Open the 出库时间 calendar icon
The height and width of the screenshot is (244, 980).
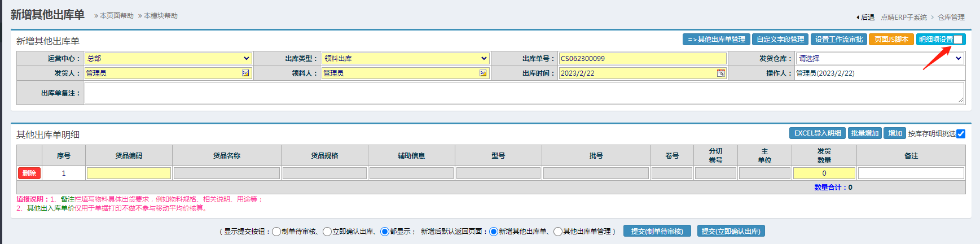coord(720,73)
